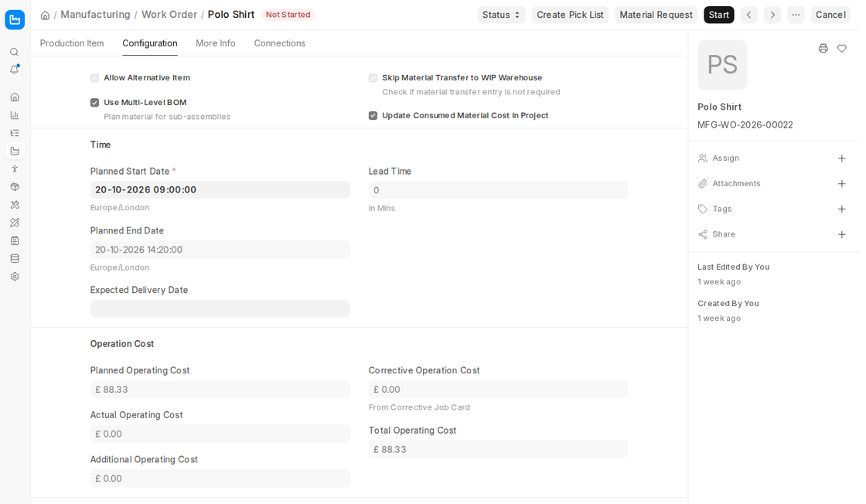Select the Configuration tab
Image resolution: width=866 pixels, height=504 pixels.
pos(150,43)
